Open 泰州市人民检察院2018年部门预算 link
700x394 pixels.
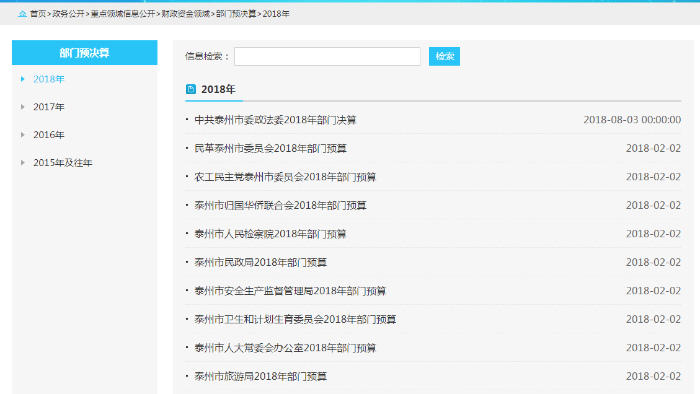click(x=270, y=234)
